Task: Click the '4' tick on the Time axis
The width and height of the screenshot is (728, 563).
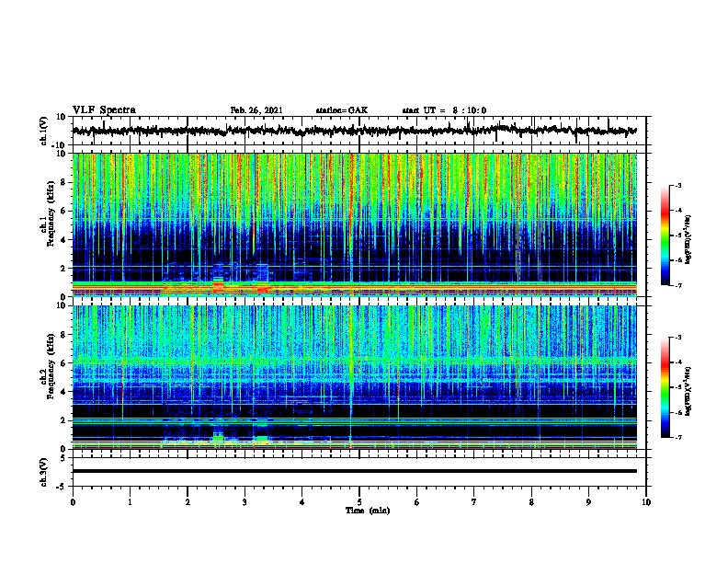Action: coord(302,502)
